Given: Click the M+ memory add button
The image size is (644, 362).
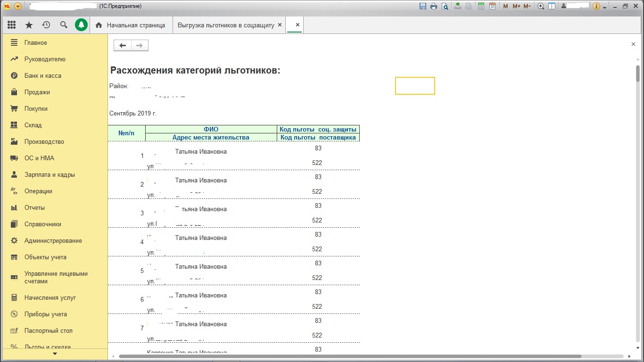Looking at the screenshot, I should tap(516, 6).
